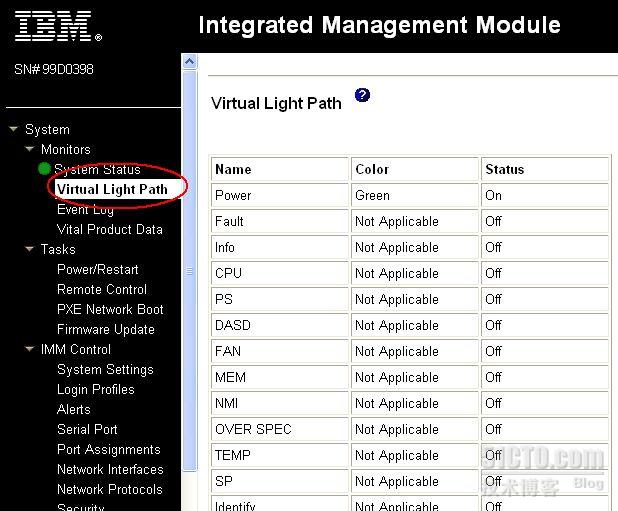
Task: Open System Settings in IMM Control
Action: [x=105, y=369]
